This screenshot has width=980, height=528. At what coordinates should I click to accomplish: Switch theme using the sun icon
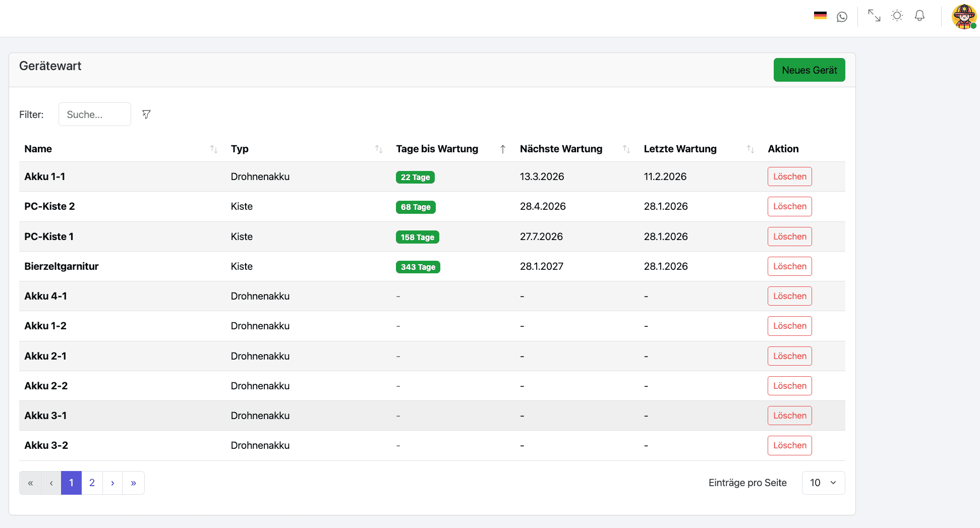click(x=897, y=16)
